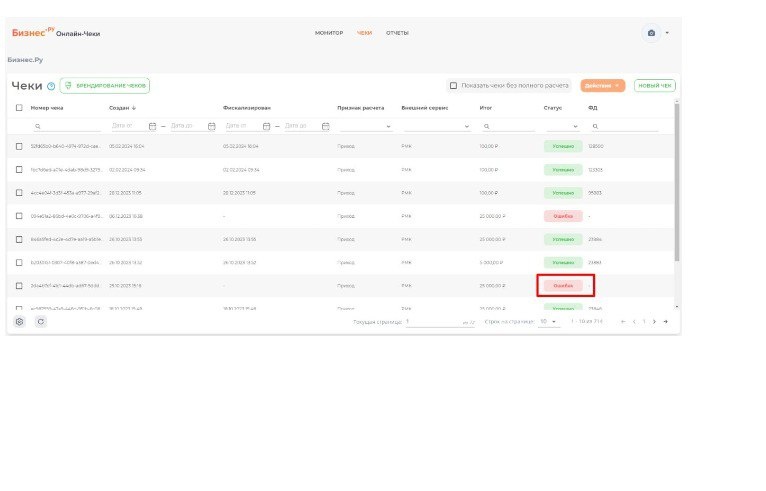This screenshot has height=491, width=766.
Task: Create a receipt with НОВЫЙ ЧЕК button
Action: tap(655, 85)
